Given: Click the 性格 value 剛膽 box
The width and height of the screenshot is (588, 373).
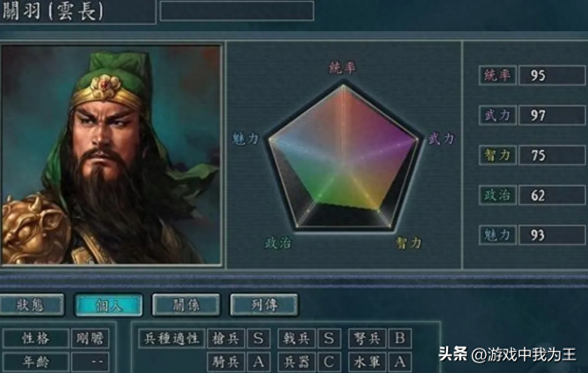Looking at the screenshot, I should coord(90,339).
